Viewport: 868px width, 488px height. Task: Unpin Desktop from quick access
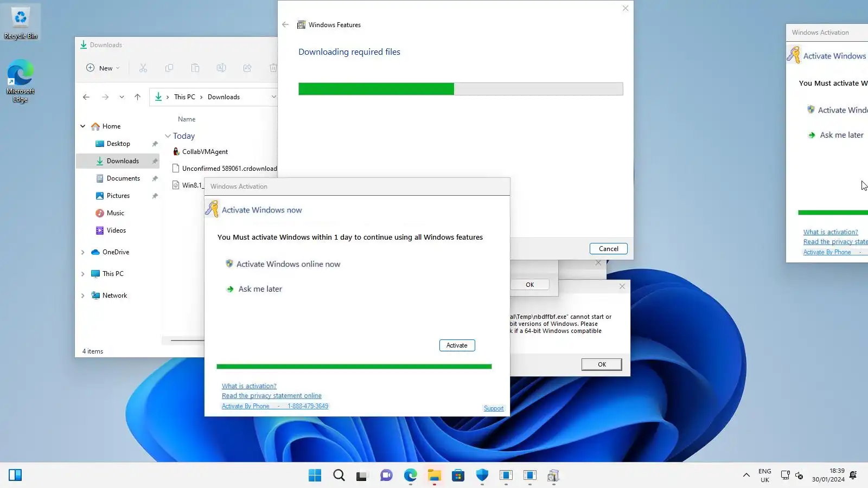pyautogui.click(x=155, y=144)
